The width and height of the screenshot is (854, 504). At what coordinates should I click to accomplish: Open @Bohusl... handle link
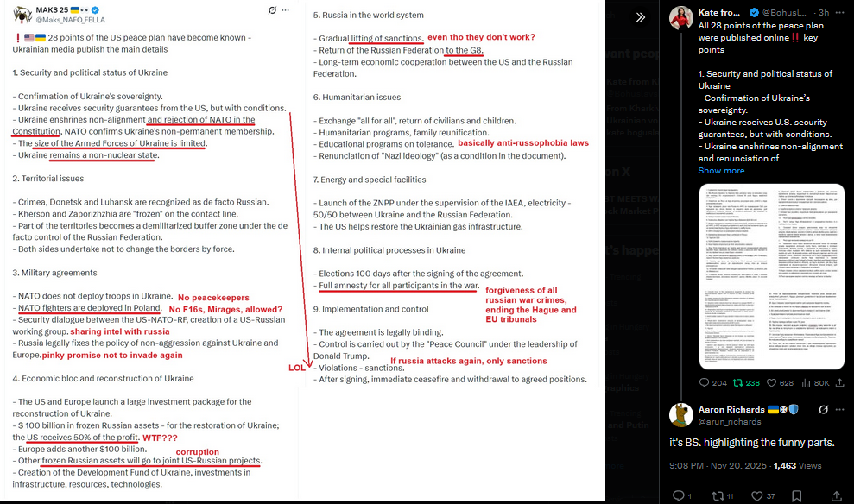pos(784,12)
